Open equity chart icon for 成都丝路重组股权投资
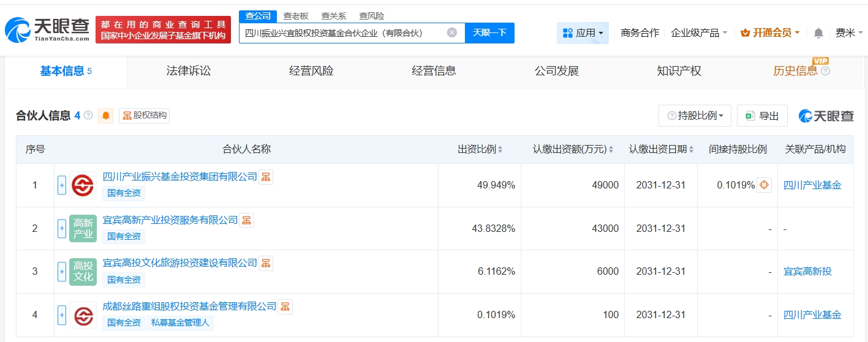This screenshot has height=342, width=868. (285, 307)
